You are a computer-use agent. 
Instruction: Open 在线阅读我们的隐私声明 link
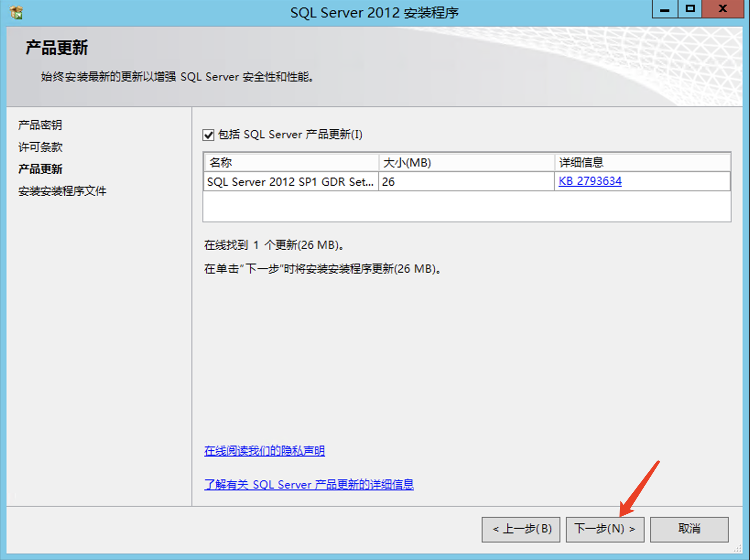pos(264,451)
